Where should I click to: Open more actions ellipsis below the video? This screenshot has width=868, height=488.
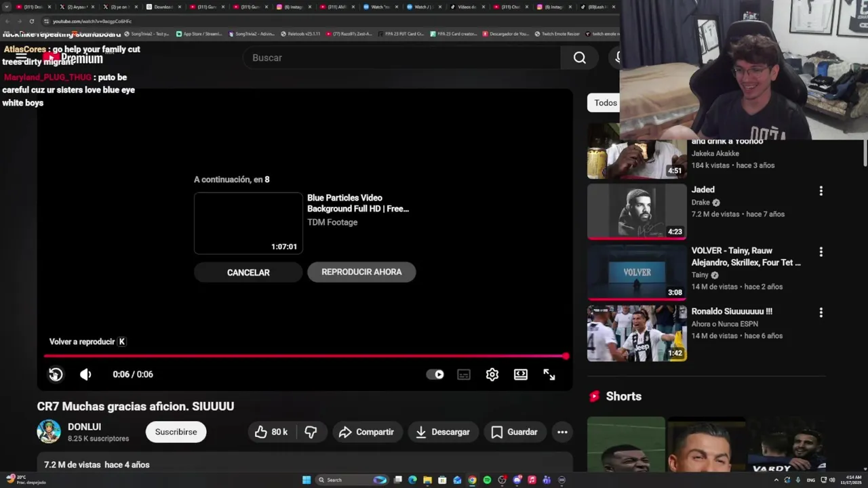[x=562, y=432]
